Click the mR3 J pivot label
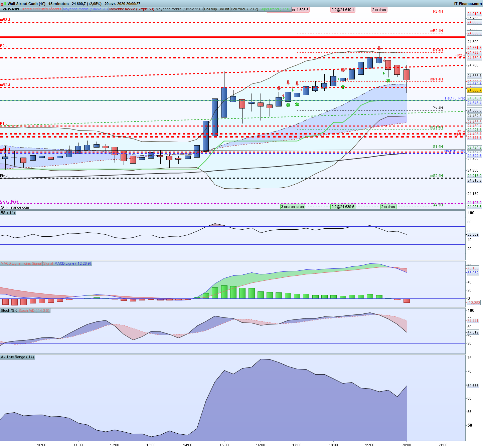Viewport: 483px width, 448px height. pyautogui.click(x=5, y=20)
